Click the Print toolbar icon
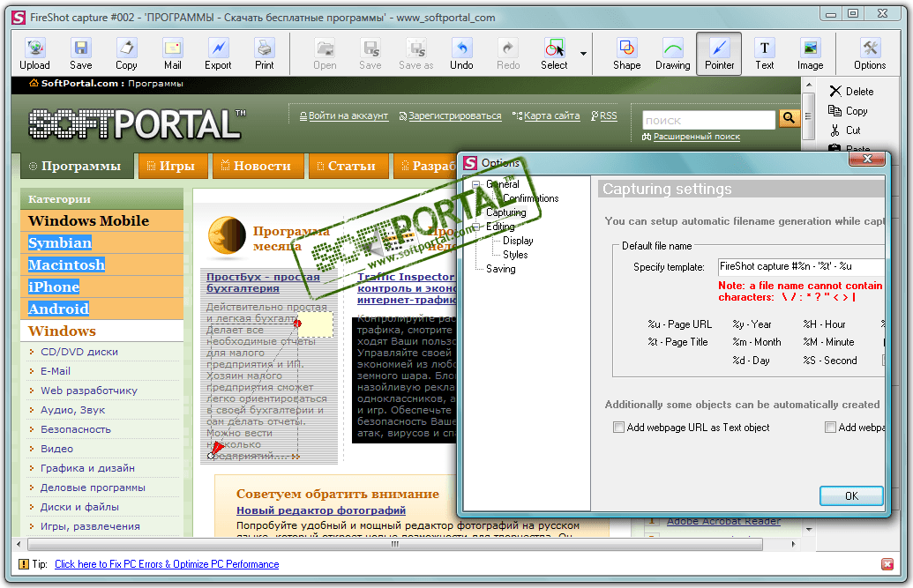This screenshot has height=588, width=913. click(265, 54)
